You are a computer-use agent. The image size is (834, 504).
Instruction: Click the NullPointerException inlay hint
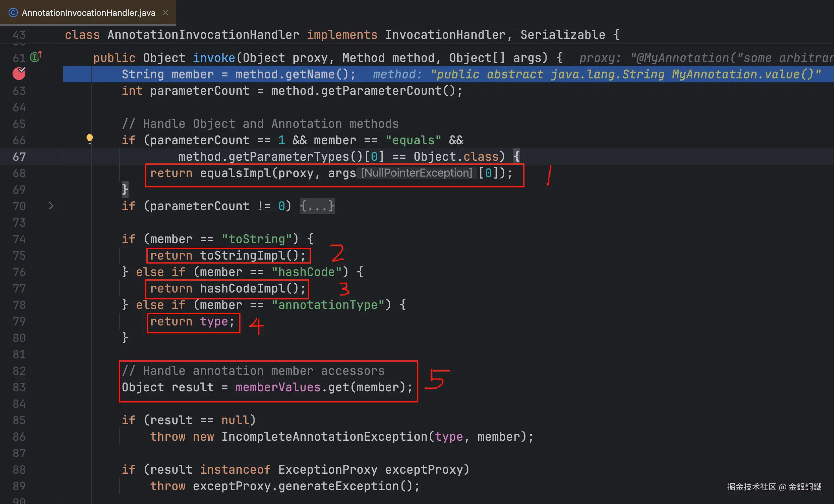416,173
